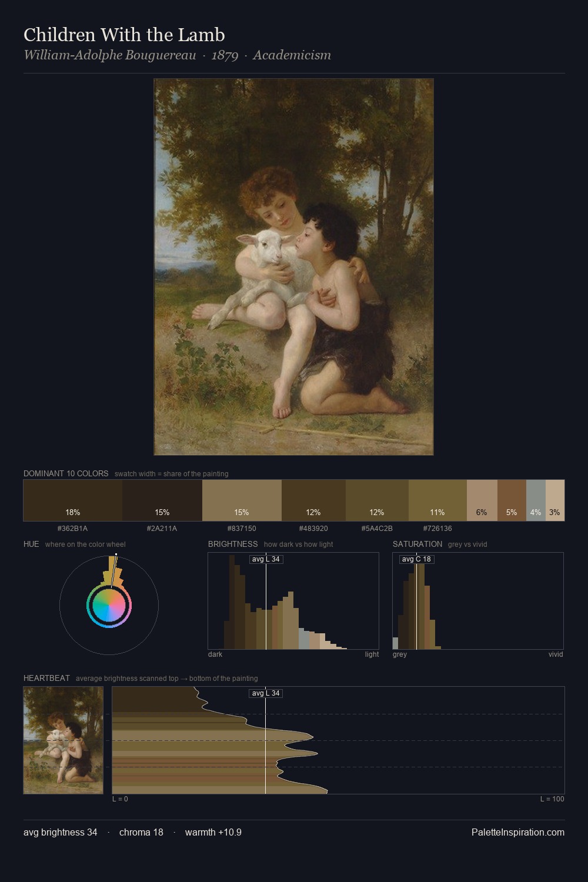Pick the 6% beige swatch
The width and height of the screenshot is (588, 882).
(x=482, y=500)
